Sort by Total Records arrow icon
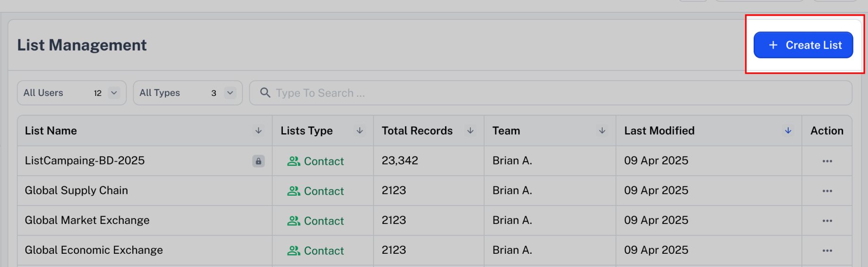The width and height of the screenshot is (868, 267). coord(470,130)
